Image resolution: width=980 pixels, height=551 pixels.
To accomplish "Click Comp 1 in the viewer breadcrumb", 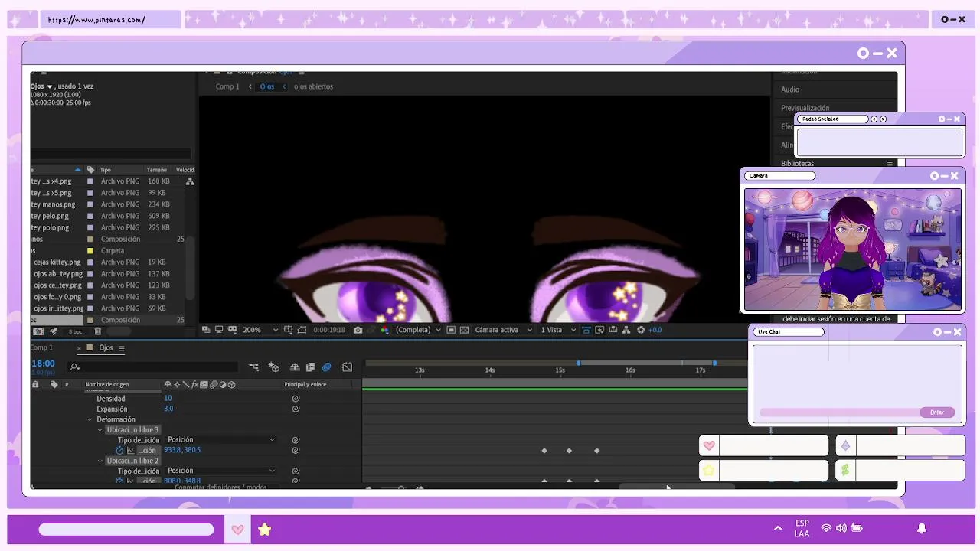I will click(x=227, y=86).
